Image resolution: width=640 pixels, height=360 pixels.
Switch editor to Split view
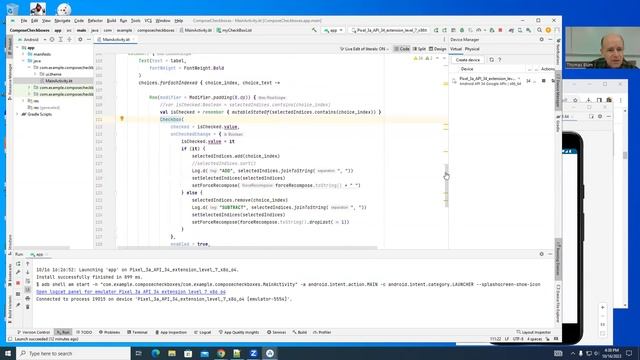419,49
